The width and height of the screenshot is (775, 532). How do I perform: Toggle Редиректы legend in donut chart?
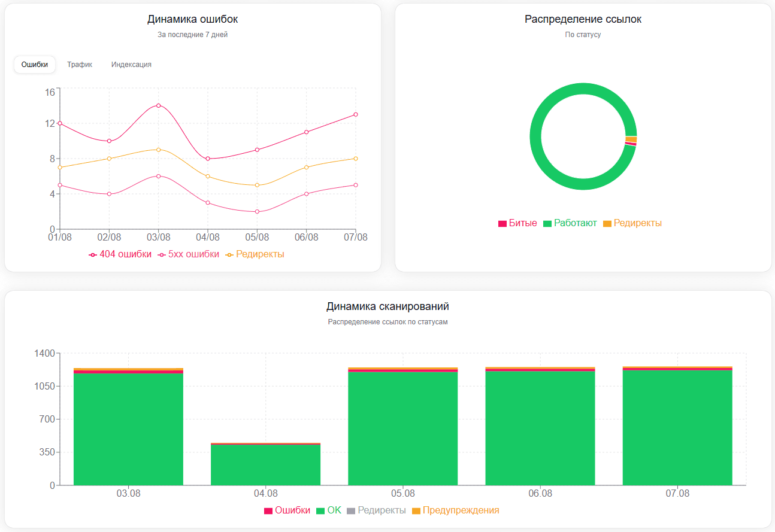pyautogui.click(x=632, y=223)
